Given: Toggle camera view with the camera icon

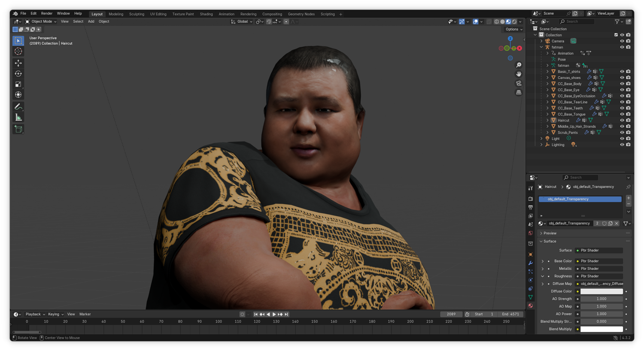Looking at the screenshot, I should pos(519,83).
